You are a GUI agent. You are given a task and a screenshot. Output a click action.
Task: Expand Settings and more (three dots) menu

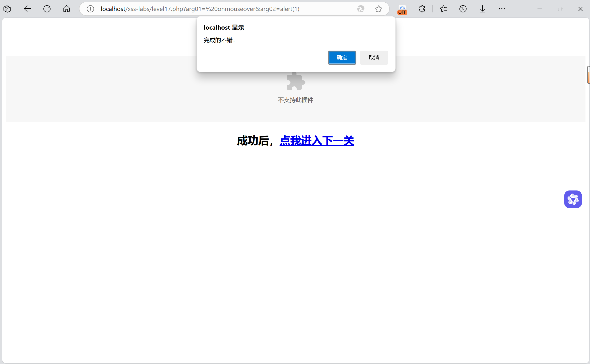pos(502,9)
